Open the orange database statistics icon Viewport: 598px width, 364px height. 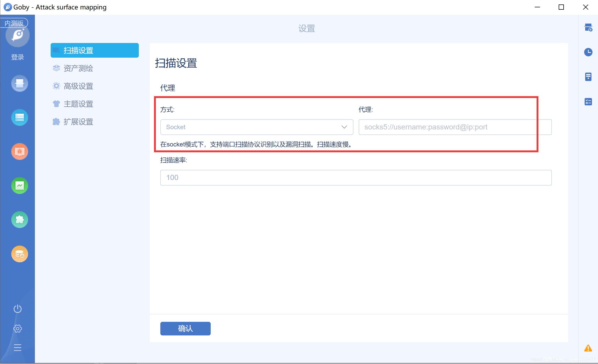pos(19,254)
